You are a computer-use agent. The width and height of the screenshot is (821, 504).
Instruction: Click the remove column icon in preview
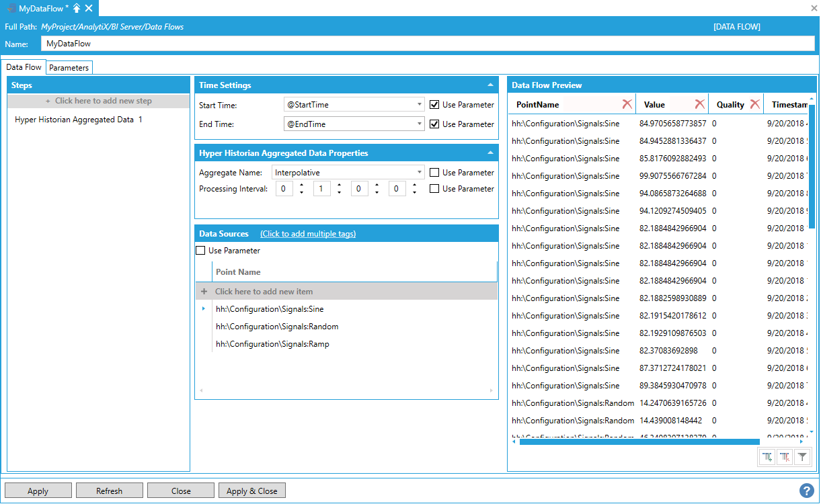(785, 457)
